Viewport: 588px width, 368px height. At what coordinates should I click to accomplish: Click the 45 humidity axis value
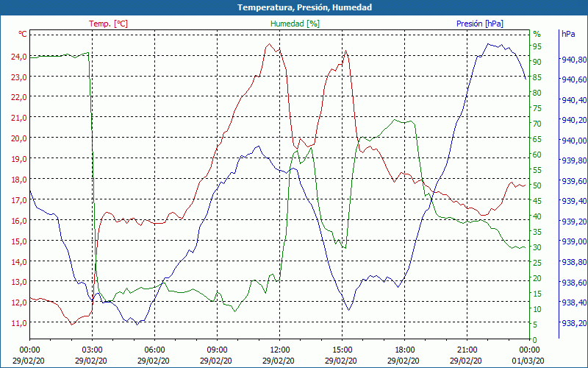pos(537,201)
